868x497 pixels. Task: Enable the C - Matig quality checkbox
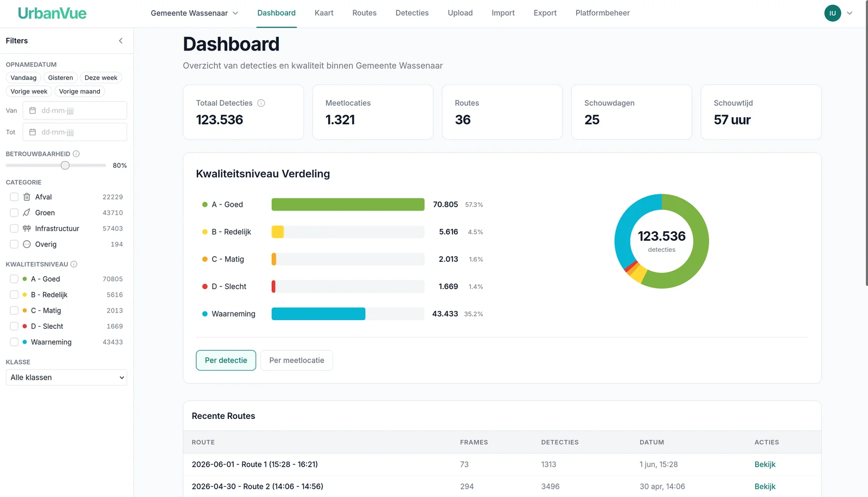pyautogui.click(x=14, y=310)
